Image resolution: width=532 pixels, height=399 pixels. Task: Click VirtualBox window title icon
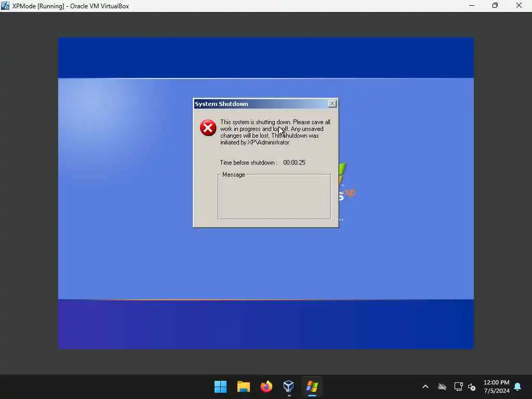5,6
